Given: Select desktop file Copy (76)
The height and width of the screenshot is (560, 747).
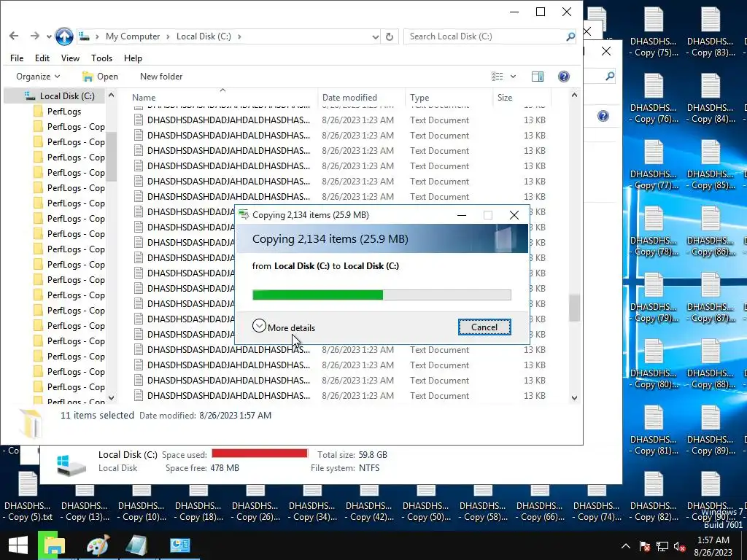Looking at the screenshot, I should pyautogui.click(x=654, y=99).
